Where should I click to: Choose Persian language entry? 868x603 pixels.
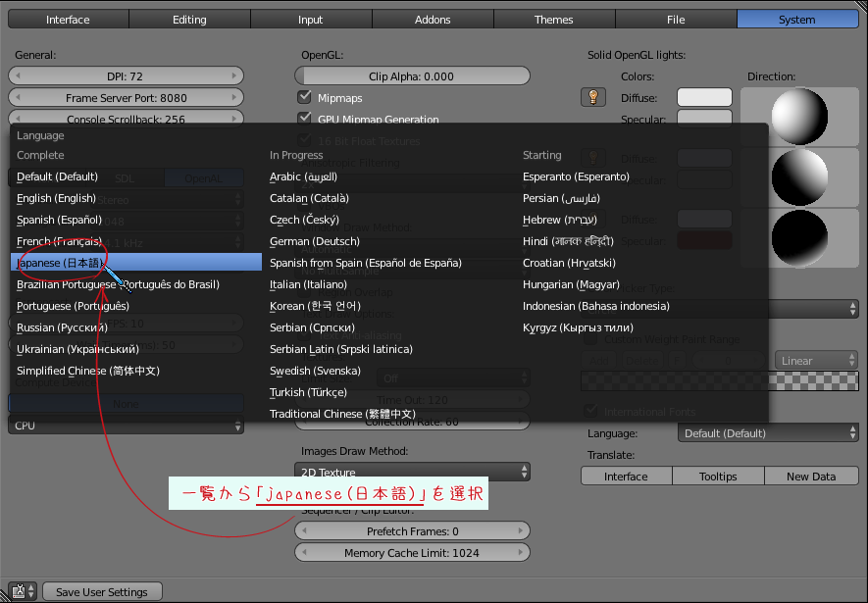(x=642, y=198)
